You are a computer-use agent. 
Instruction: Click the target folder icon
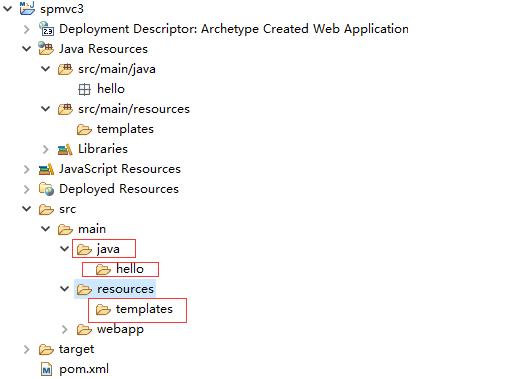click(x=46, y=350)
